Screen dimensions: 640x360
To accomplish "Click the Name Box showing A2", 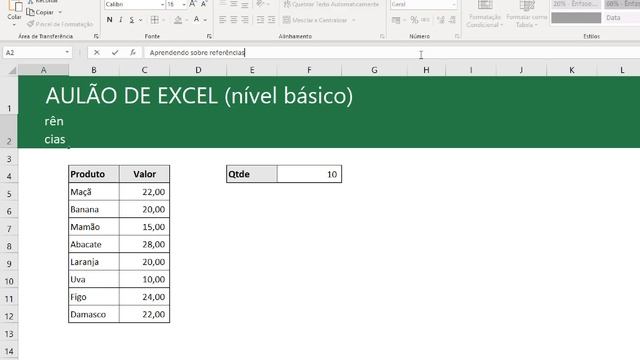I will pos(33,53).
